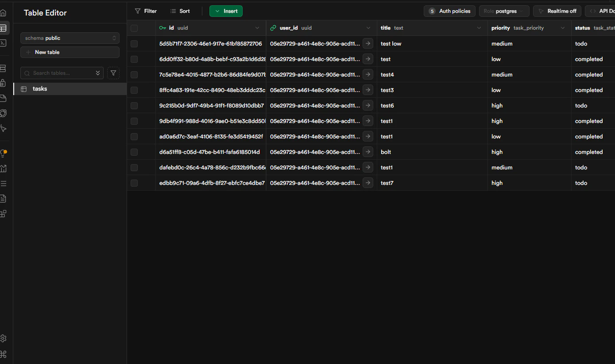Open the Role postgres selector

click(504, 11)
